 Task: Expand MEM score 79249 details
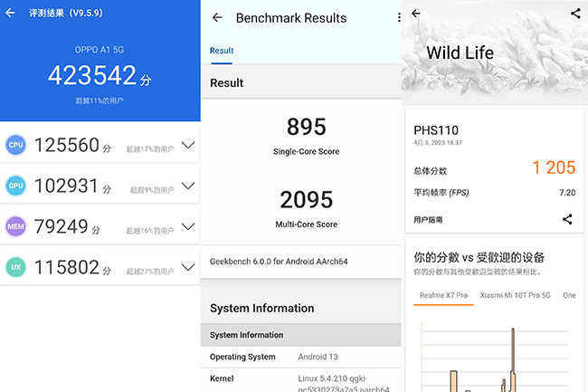(x=188, y=226)
